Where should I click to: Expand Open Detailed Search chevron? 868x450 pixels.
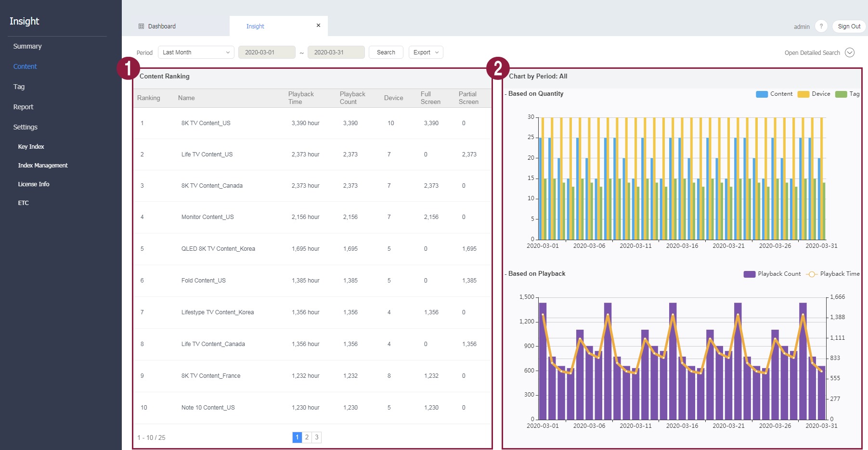850,53
